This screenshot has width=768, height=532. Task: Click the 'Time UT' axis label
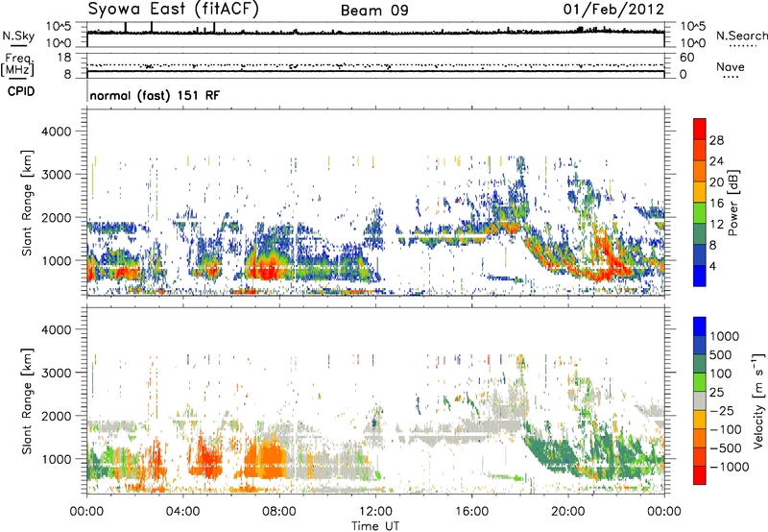click(375, 525)
